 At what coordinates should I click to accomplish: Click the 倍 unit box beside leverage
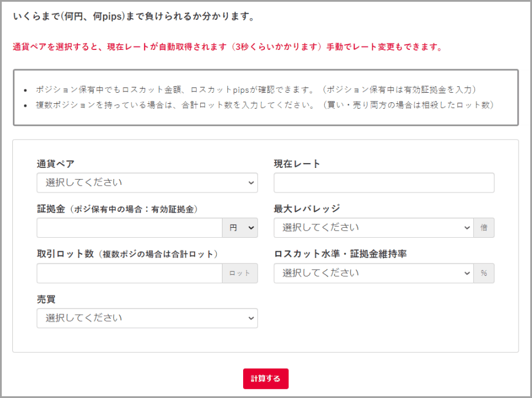tap(484, 228)
